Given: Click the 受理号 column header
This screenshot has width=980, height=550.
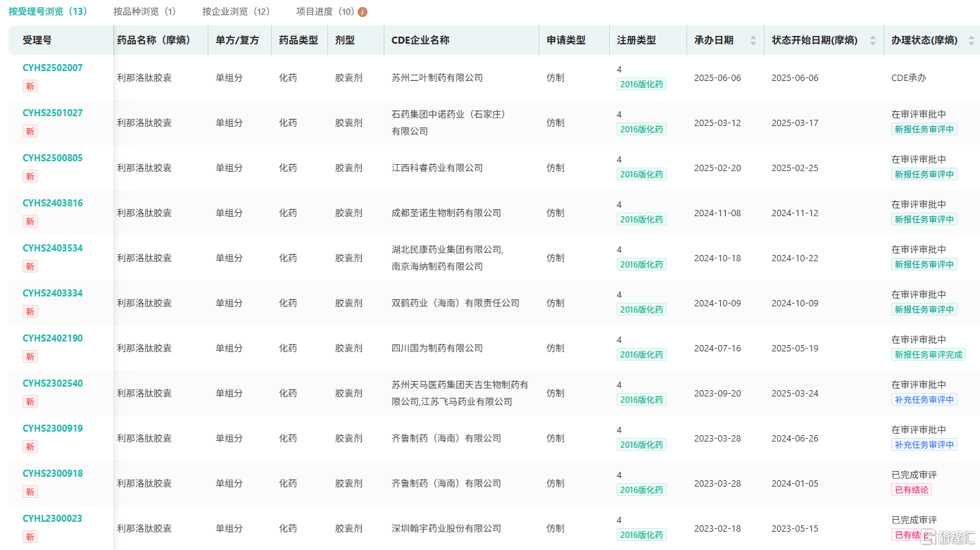Looking at the screenshot, I should click(x=37, y=41).
